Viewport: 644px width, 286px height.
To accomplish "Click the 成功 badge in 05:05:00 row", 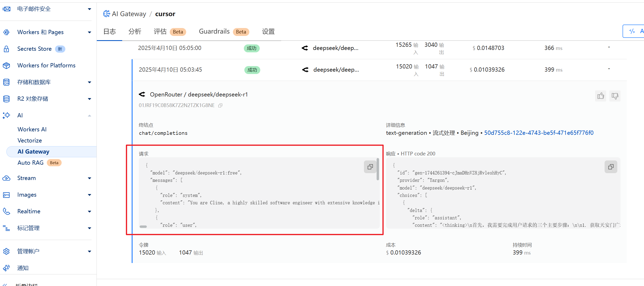I will [252, 48].
